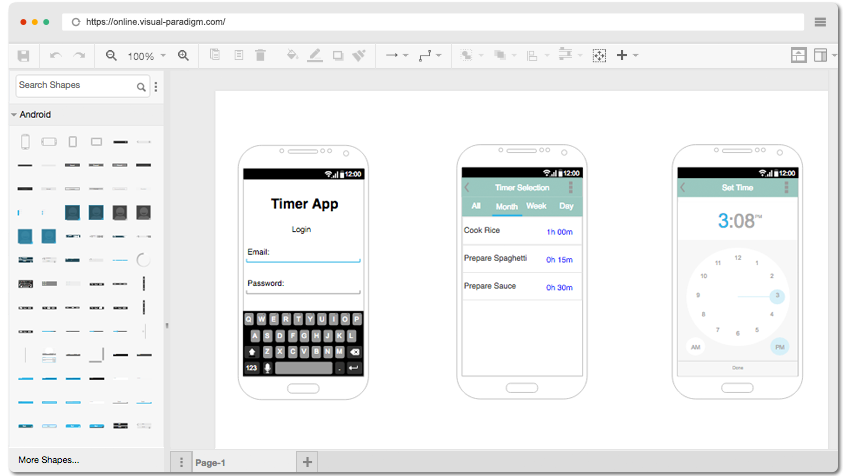Screen dimensions: 848x476
Task: Click the sidebar collapse handle
Action: tap(167, 326)
